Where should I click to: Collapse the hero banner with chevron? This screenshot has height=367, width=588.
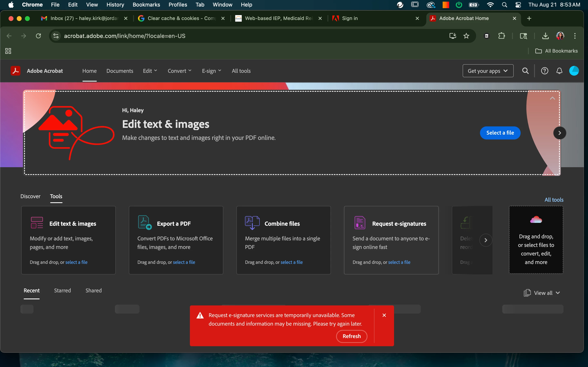tap(552, 98)
